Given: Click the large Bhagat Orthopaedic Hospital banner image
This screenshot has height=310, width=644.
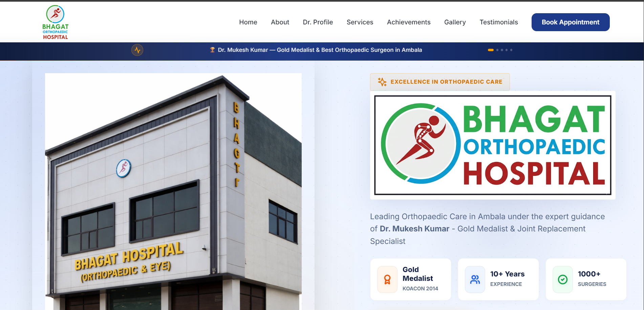Looking at the screenshot, I should [x=492, y=145].
